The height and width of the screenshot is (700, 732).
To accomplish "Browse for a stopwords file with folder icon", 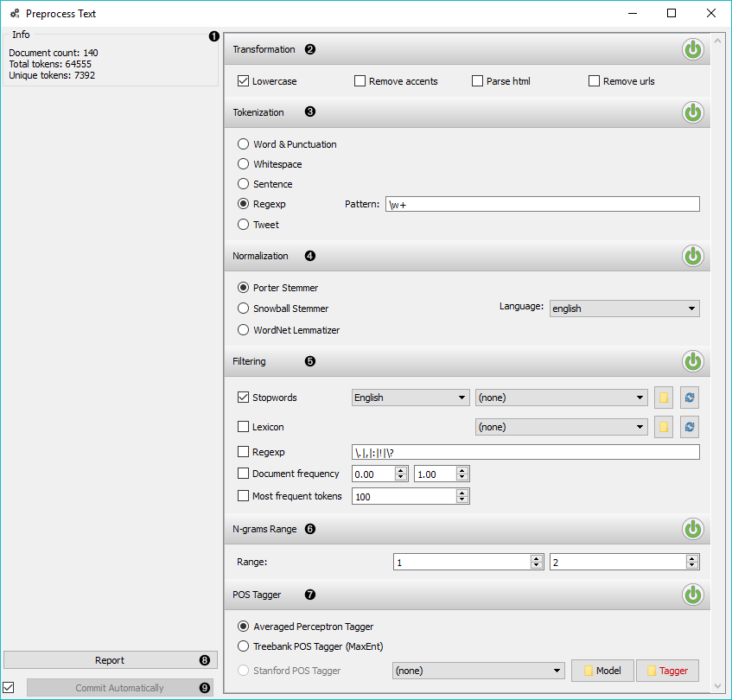I will [x=664, y=398].
